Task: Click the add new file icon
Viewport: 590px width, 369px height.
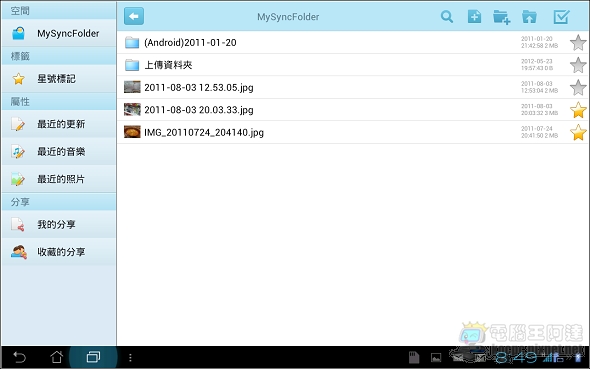Action: pos(474,17)
